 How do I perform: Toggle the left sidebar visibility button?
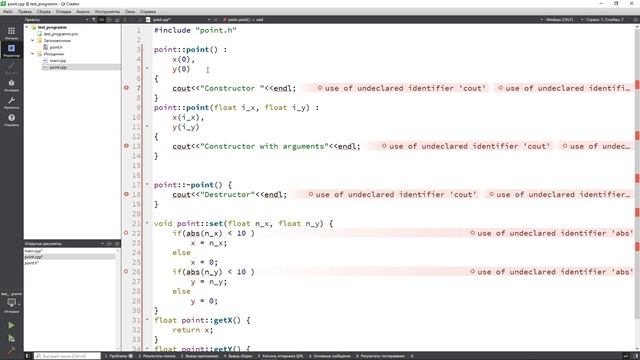pos(28,356)
